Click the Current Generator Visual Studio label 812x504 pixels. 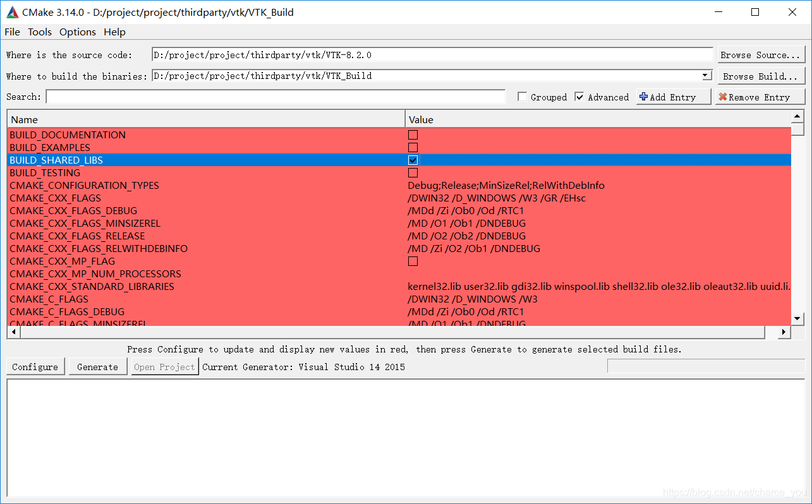[x=304, y=367]
